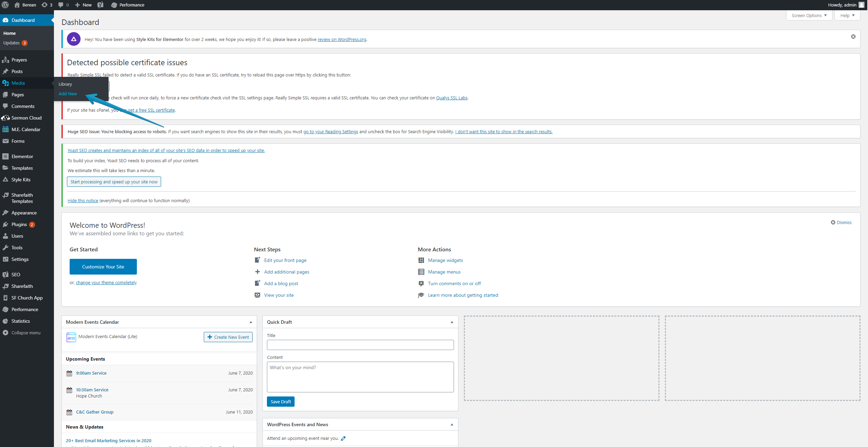Expand the Screen Options dropdown

[x=809, y=15]
